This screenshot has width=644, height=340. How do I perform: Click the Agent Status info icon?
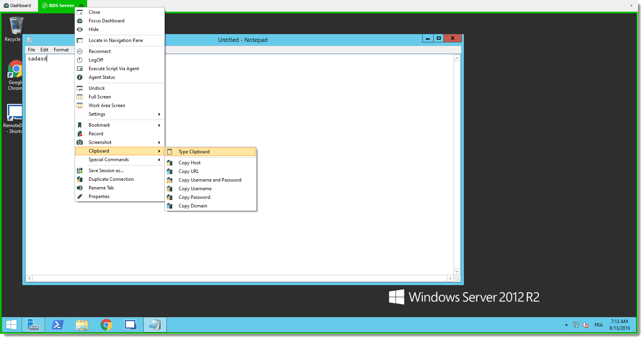(x=80, y=77)
